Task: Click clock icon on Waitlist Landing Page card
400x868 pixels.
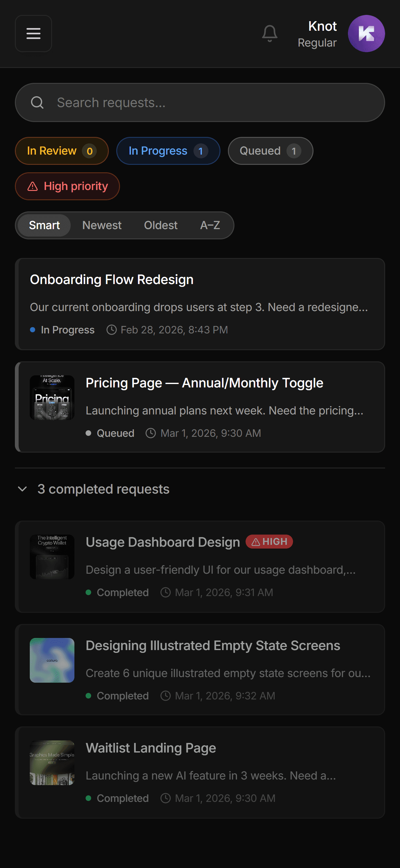Action: click(x=165, y=798)
